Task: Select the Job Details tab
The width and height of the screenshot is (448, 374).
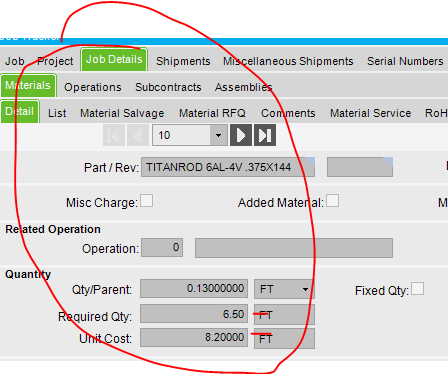Action: [x=114, y=60]
